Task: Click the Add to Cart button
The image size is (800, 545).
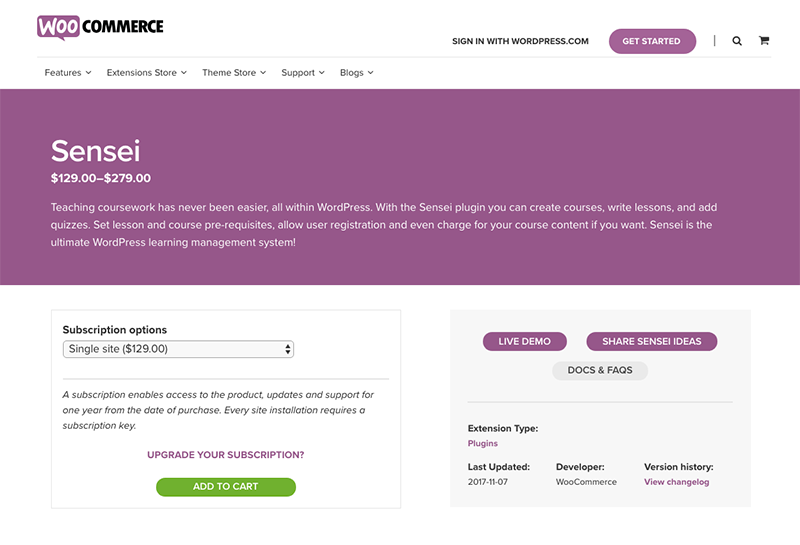Action: pos(226,487)
